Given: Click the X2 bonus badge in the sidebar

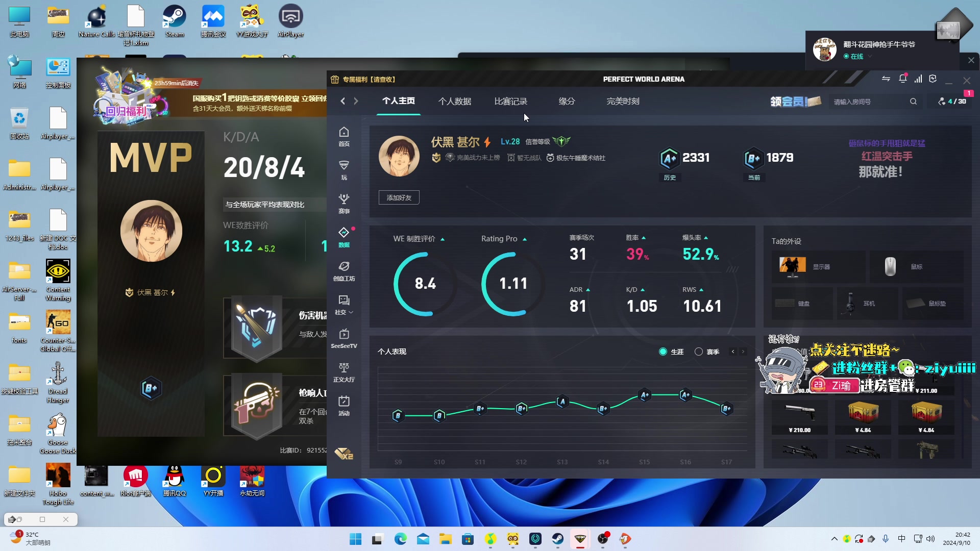Looking at the screenshot, I should click(x=344, y=454).
